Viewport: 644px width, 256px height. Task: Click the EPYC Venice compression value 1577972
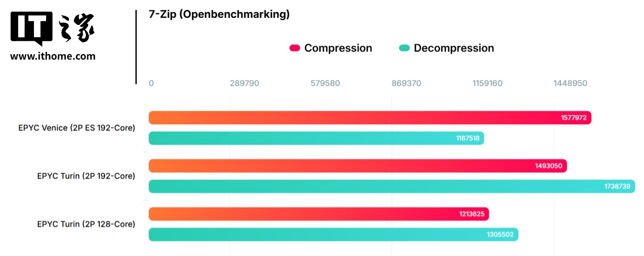(574, 118)
